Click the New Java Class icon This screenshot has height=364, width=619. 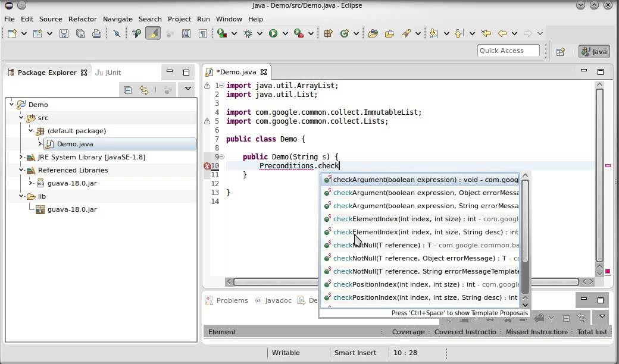coord(344,33)
